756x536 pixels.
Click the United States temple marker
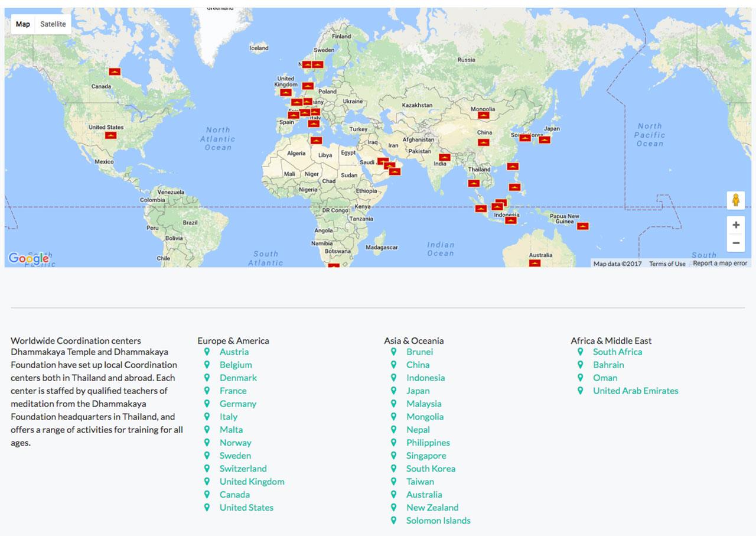click(110, 135)
